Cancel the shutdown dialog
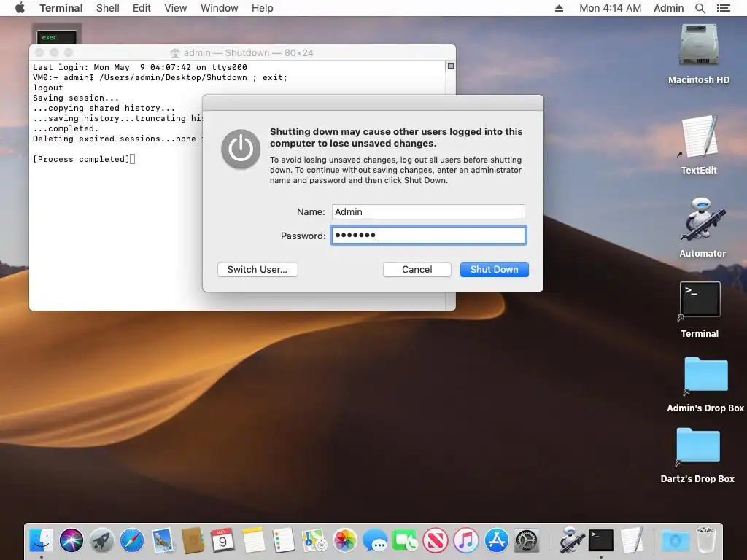The width and height of the screenshot is (747, 560). tap(417, 269)
